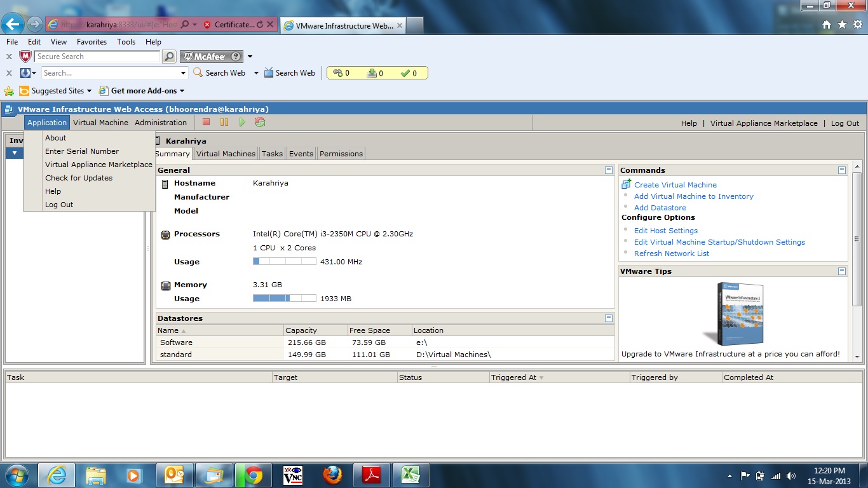
Task: Click the Memory chip icon
Action: 165,285
